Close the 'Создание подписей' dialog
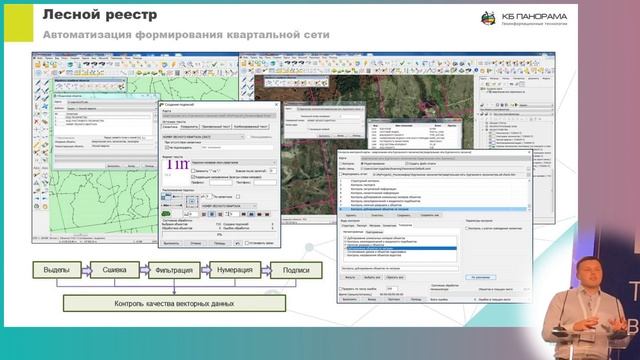This screenshot has height=360, width=640. click(276, 105)
